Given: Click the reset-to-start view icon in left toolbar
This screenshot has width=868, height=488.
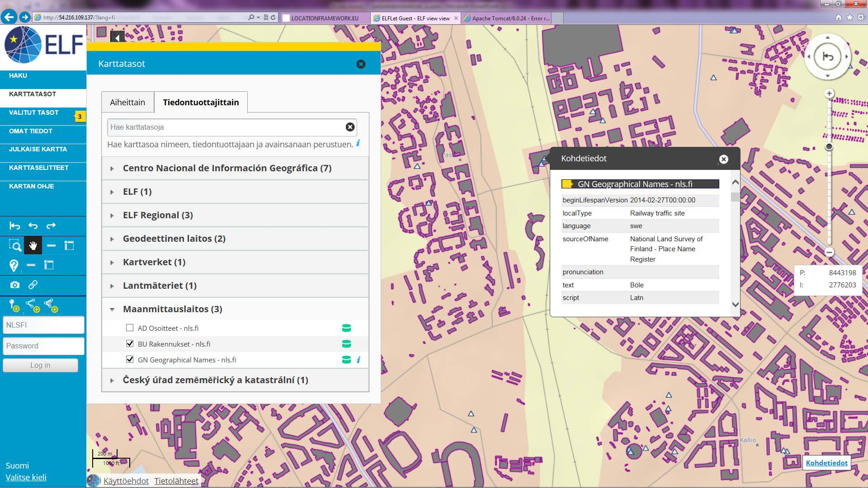Looking at the screenshot, I should tap(14, 225).
